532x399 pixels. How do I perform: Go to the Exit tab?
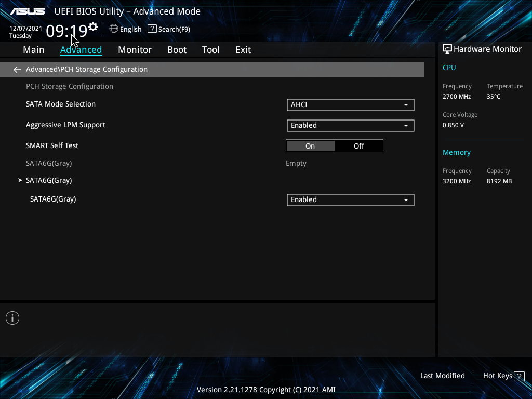click(243, 50)
